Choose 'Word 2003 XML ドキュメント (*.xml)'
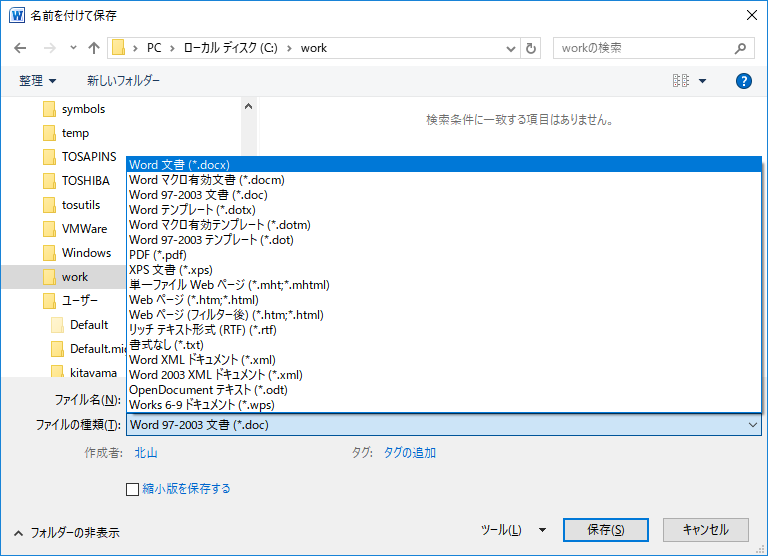Screen dimensions: 768x556 (x=443, y=375)
